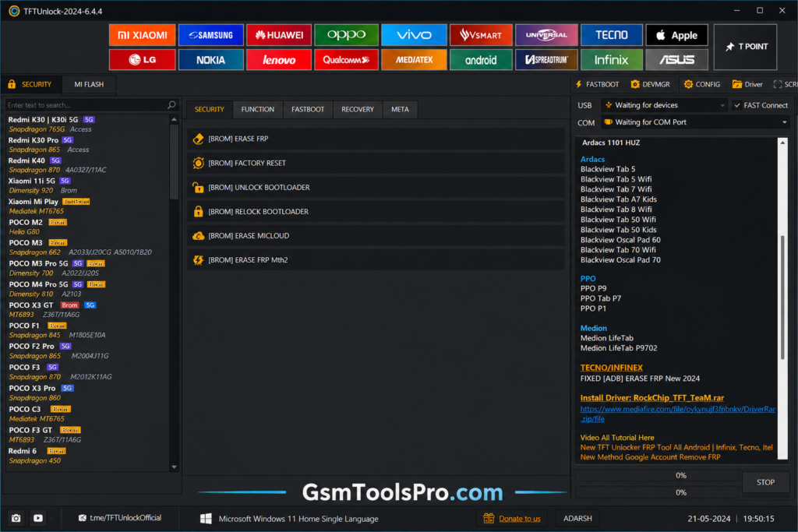Open the META sub-tab
The height and width of the screenshot is (532, 798).
400,109
